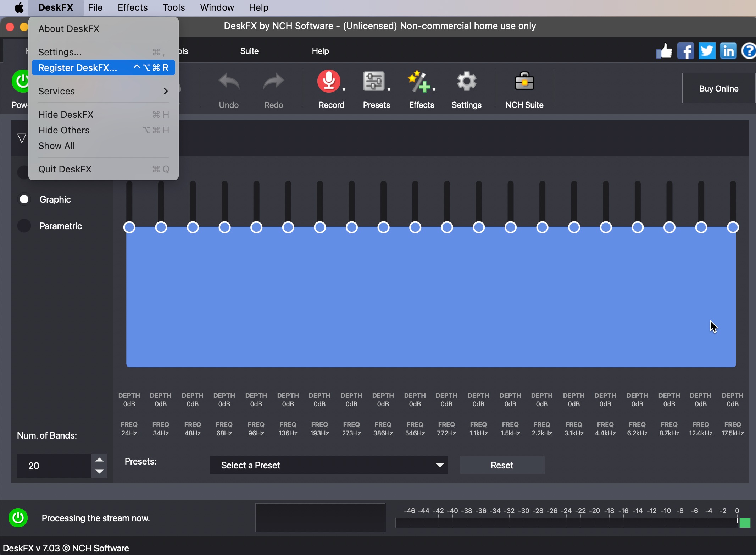Open the Select a Preset dropdown
The height and width of the screenshot is (555, 756).
pos(329,465)
